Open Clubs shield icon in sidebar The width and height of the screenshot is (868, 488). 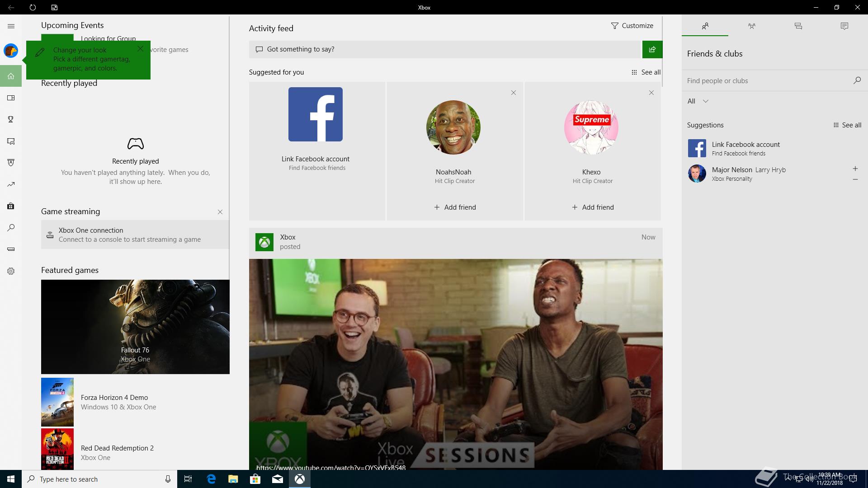point(11,163)
